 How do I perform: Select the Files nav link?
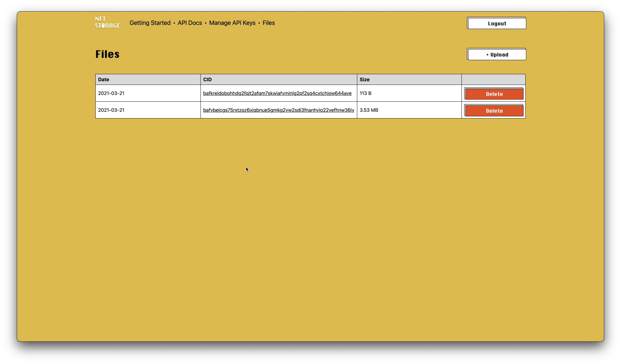point(269,23)
